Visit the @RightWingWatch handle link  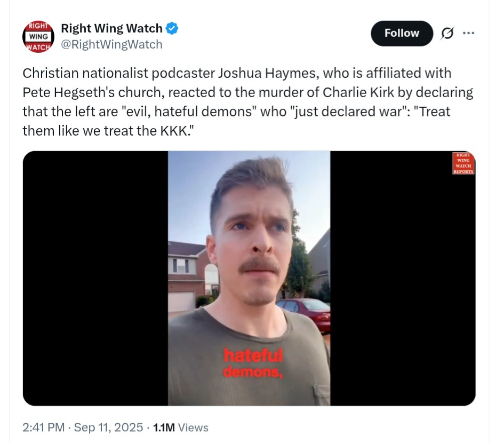tap(111, 44)
